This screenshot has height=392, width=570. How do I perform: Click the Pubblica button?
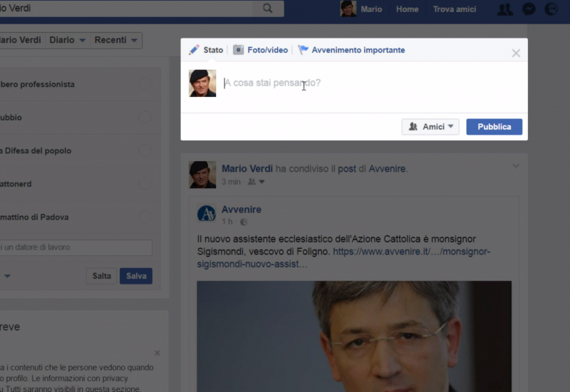click(x=494, y=127)
